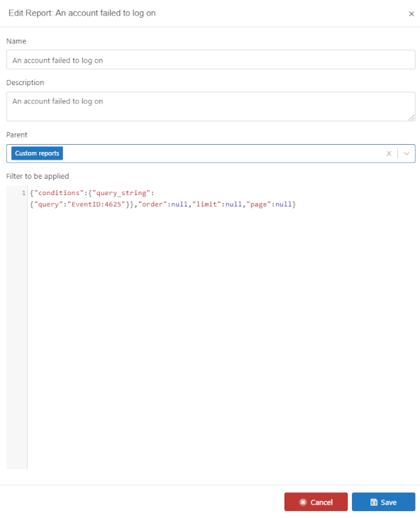The image size is (420, 518).
Task: Click the "order" key in filter JSON
Action: point(153,204)
